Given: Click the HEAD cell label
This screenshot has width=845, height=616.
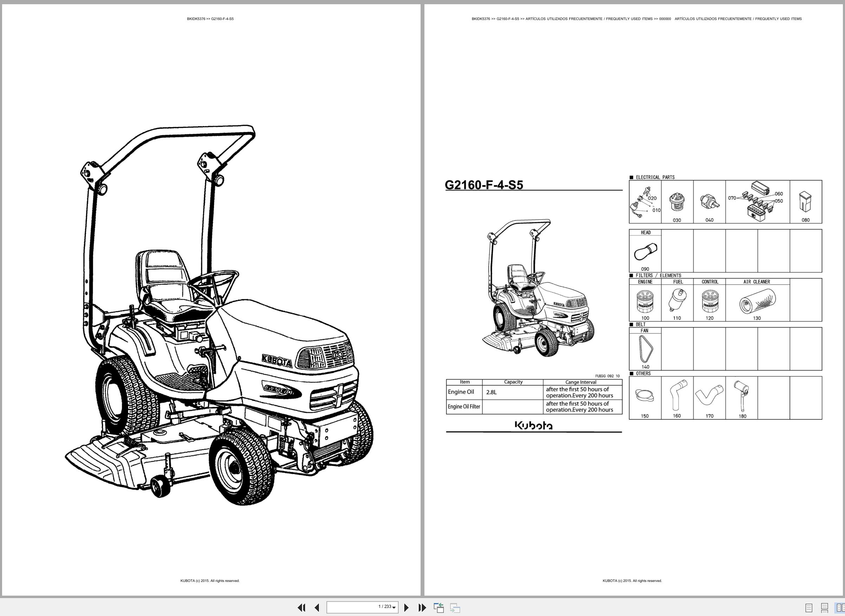Looking at the screenshot, I should (645, 233).
